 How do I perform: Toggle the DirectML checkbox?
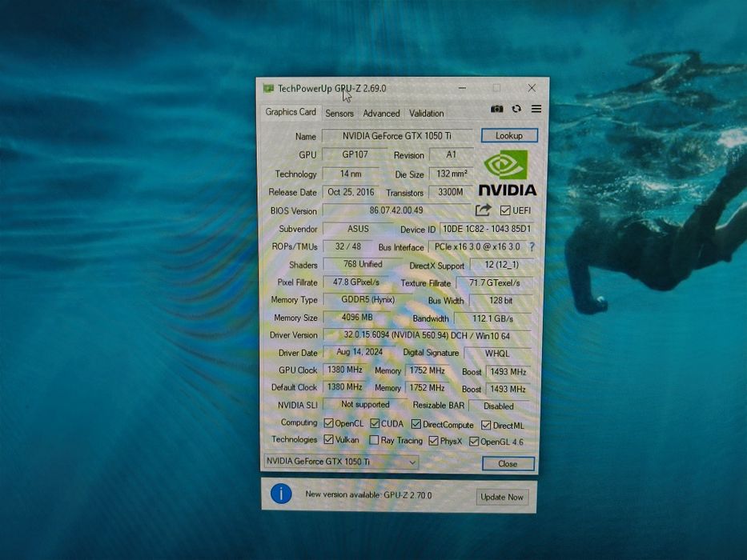tap(486, 426)
